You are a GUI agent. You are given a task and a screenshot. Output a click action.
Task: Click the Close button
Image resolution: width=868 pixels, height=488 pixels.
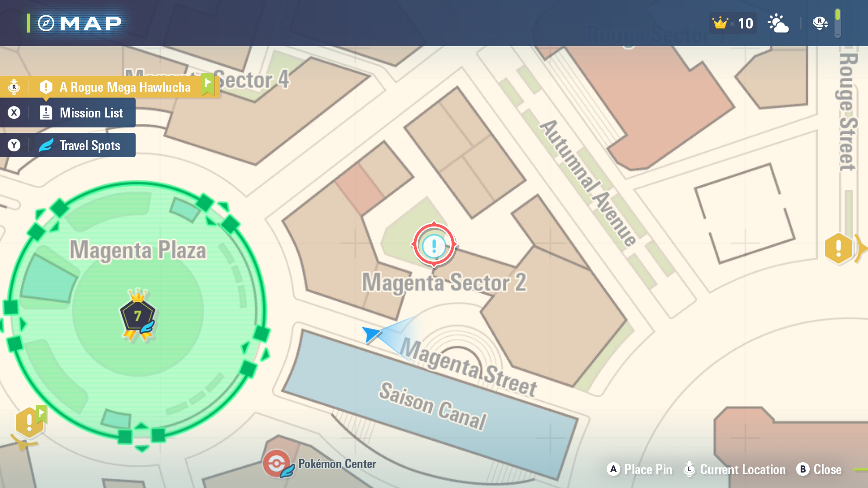pos(819,469)
